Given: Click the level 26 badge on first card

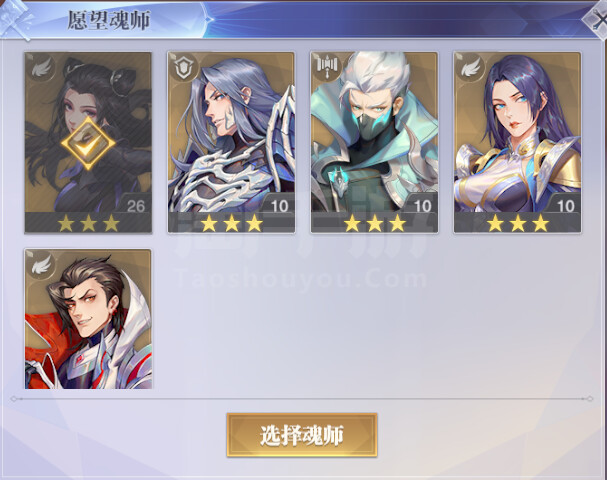Looking at the screenshot, I should pyautogui.click(x=135, y=205).
